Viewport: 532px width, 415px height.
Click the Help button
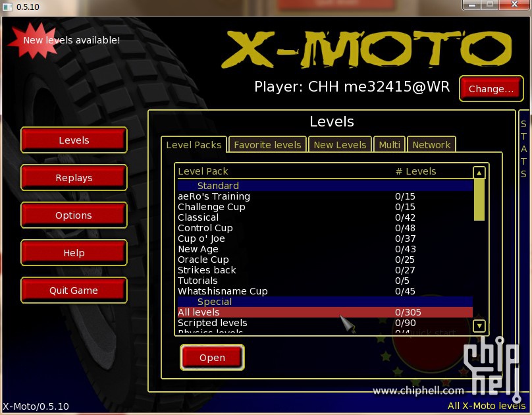[74, 253]
